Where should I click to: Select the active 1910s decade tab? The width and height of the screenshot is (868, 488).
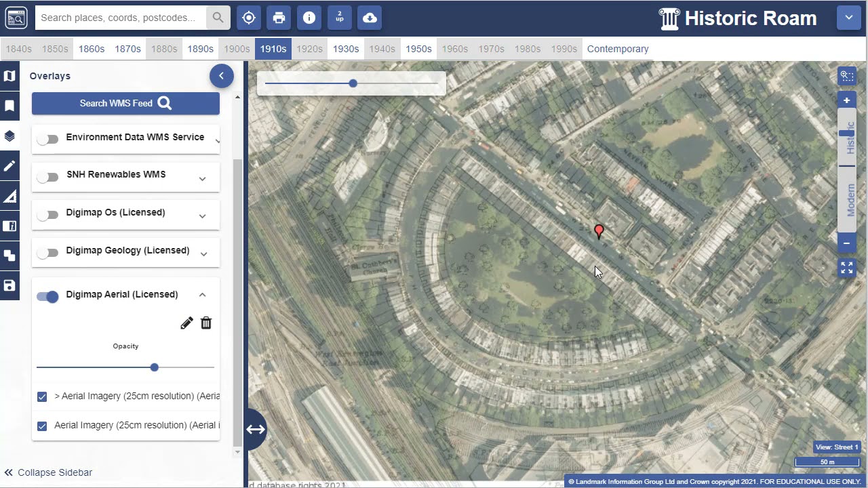point(273,49)
